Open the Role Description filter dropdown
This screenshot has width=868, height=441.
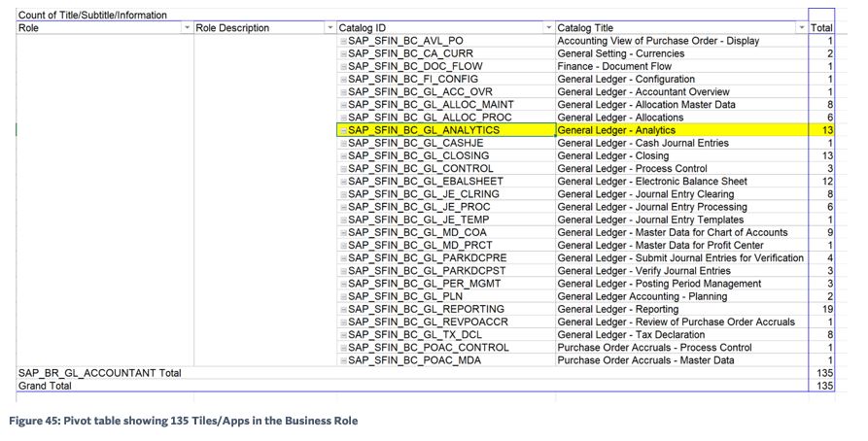pos(330,27)
